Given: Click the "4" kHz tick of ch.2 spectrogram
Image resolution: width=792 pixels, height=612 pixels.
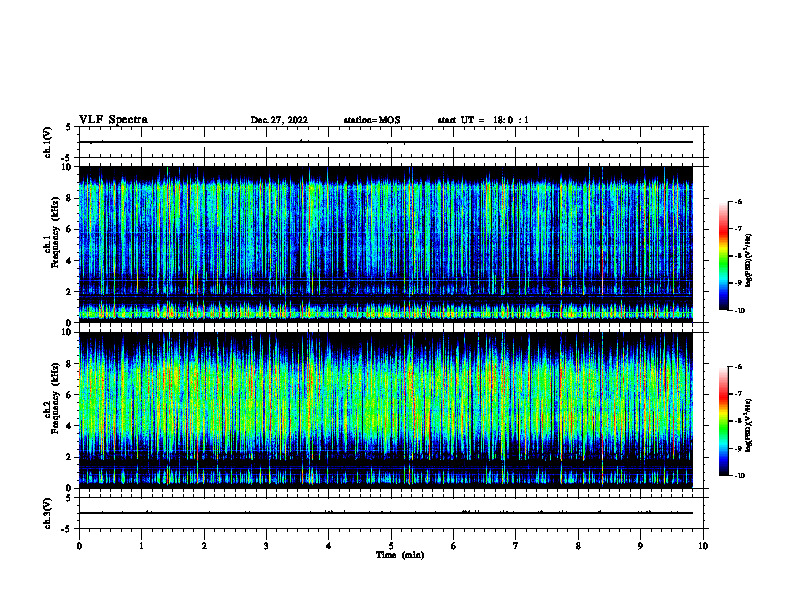Looking at the screenshot, I should (70, 426).
